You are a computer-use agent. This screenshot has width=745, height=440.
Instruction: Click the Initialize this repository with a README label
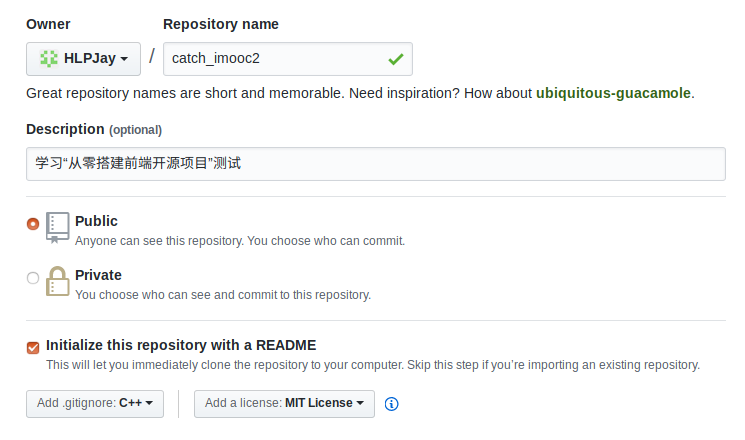(181, 345)
